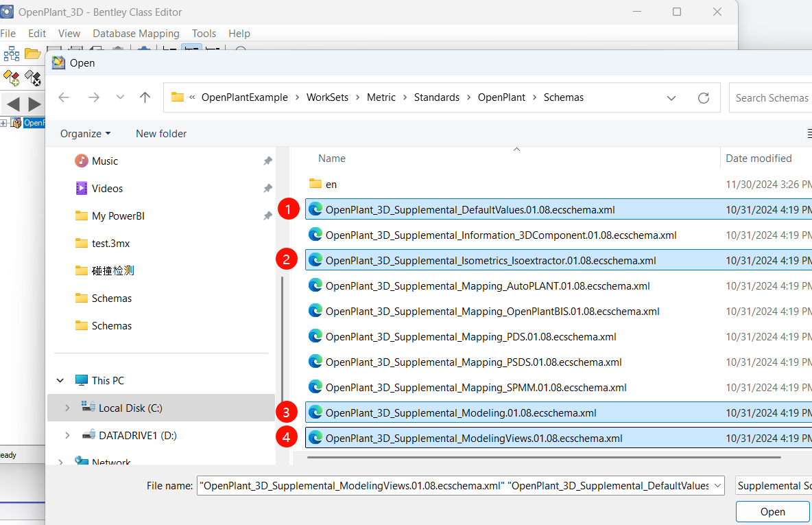Collapse the This PC tree node
812x525 pixels.
(x=60, y=380)
